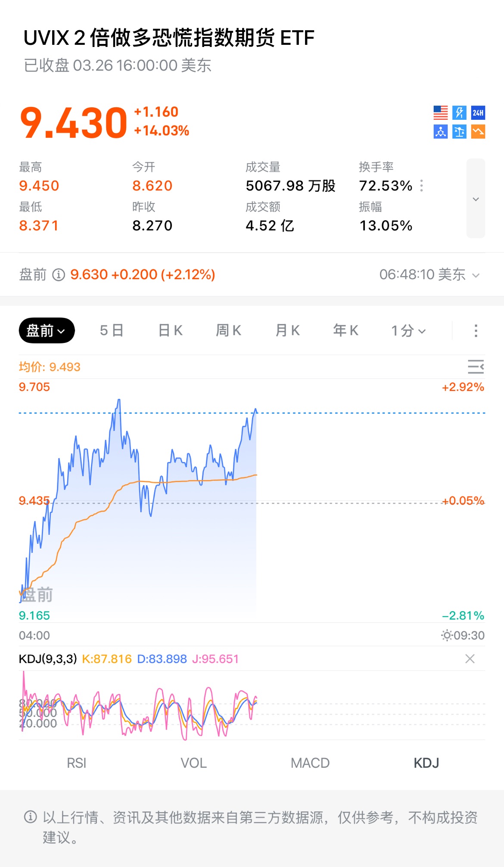
Task: Switch to the 日K chart tab
Action: coord(171,331)
